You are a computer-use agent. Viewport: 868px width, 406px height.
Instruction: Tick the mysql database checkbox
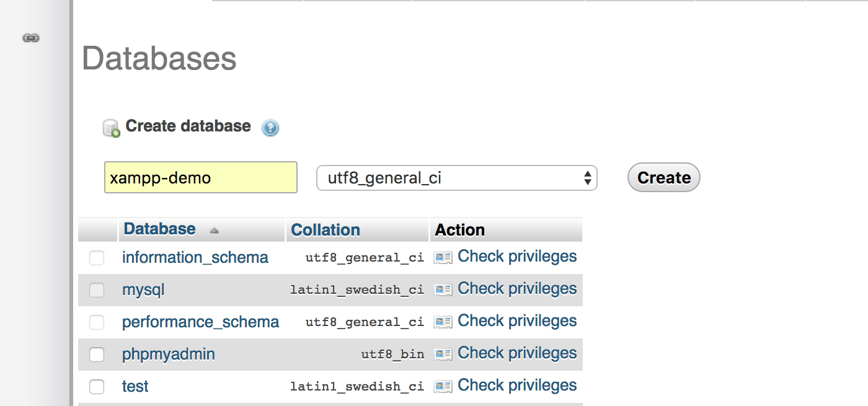(97, 290)
